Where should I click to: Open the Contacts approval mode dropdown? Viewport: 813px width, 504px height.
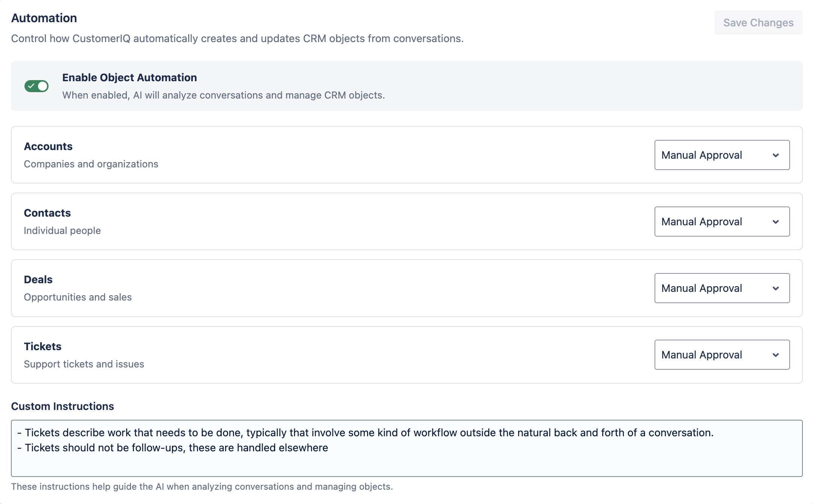coord(722,222)
